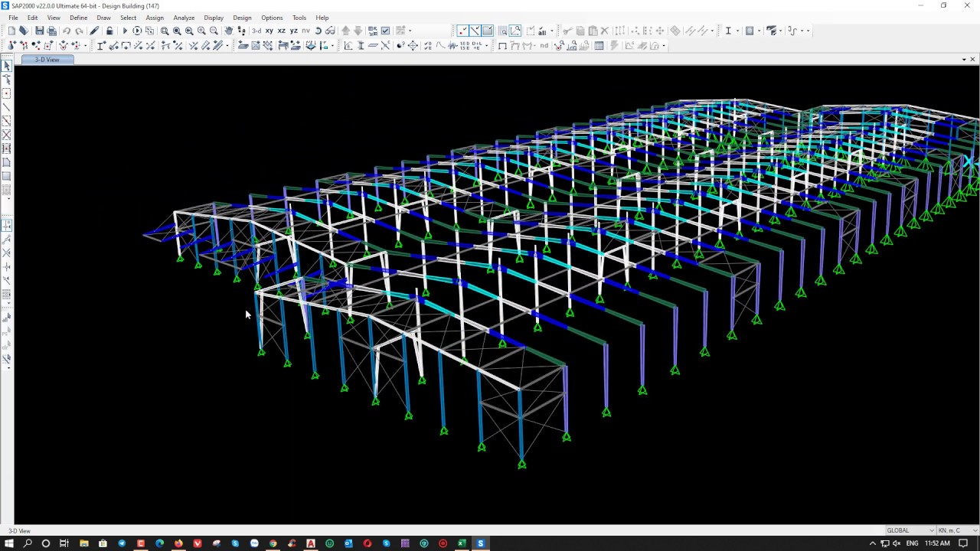980x551 pixels.
Task: Click the 11:52 AM taskbar clock
Action: click(x=937, y=543)
